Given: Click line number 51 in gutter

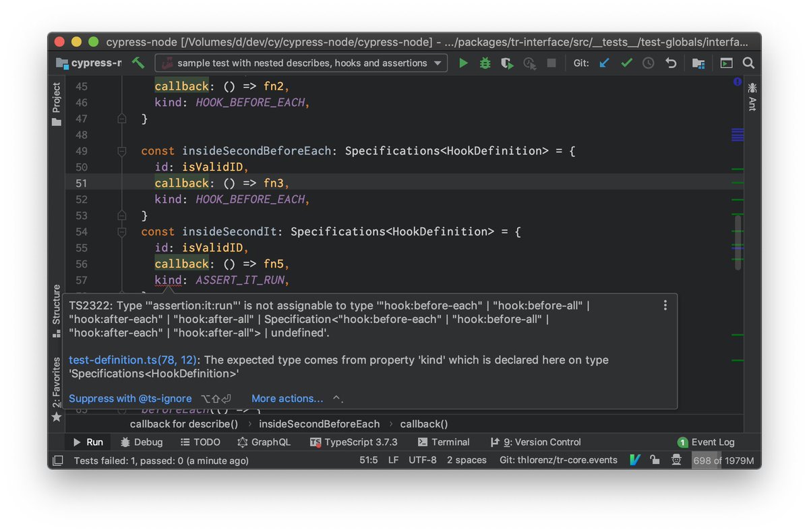Looking at the screenshot, I should pyautogui.click(x=81, y=183).
